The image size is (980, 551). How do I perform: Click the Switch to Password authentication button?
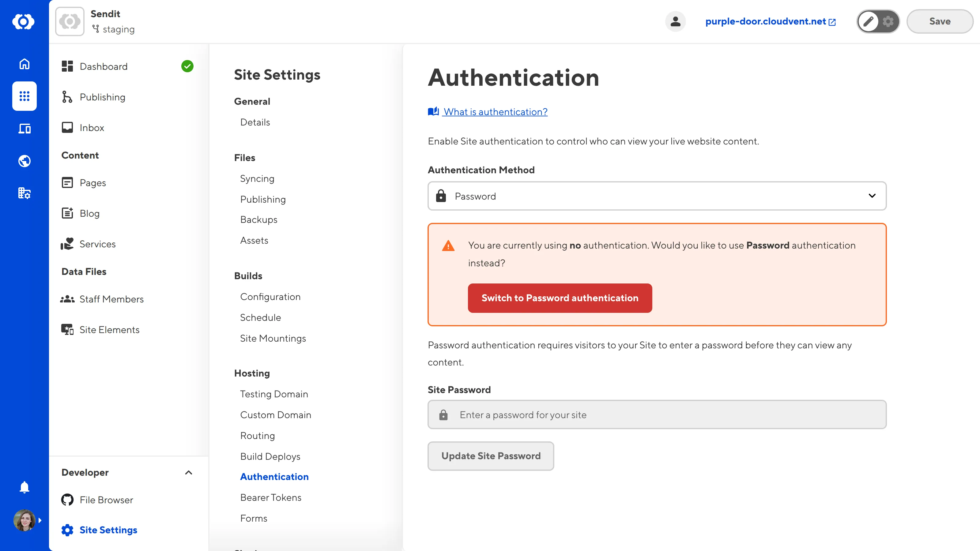(559, 298)
